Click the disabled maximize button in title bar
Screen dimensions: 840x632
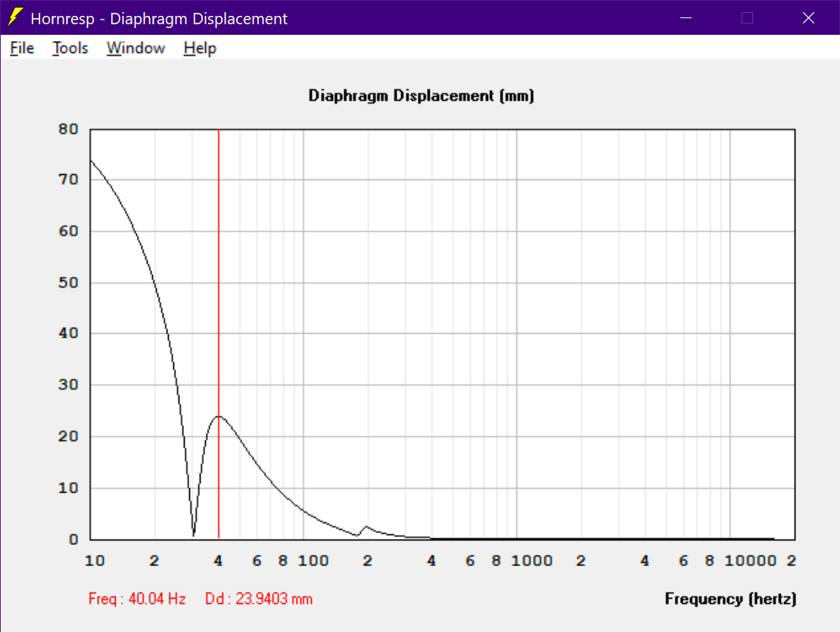click(748, 17)
